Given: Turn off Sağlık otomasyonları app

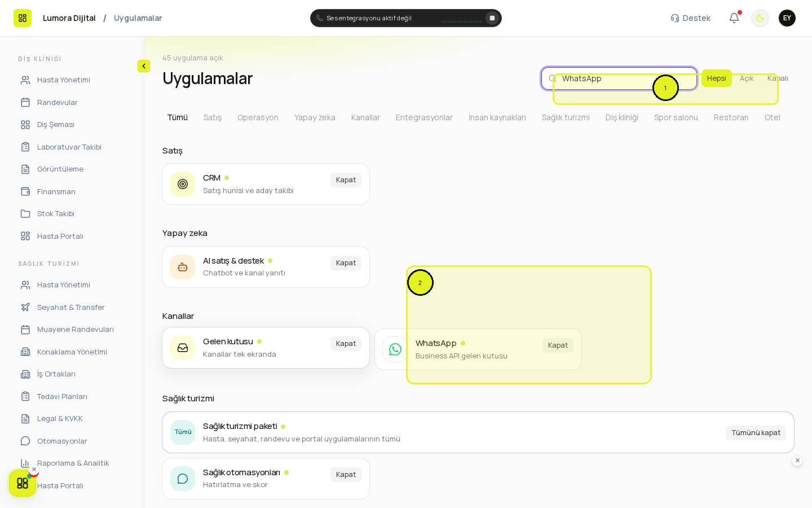Looking at the screenshot, I should (x=346, y=475).
